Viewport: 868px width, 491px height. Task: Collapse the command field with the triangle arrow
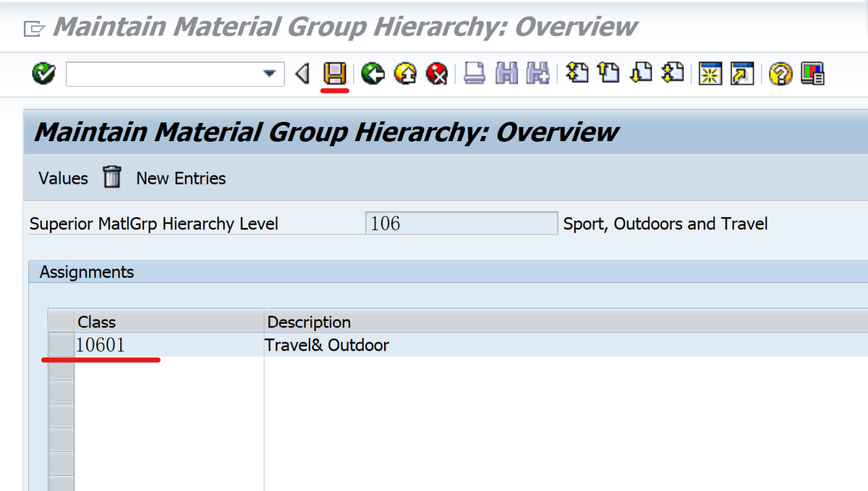point(303,73)
